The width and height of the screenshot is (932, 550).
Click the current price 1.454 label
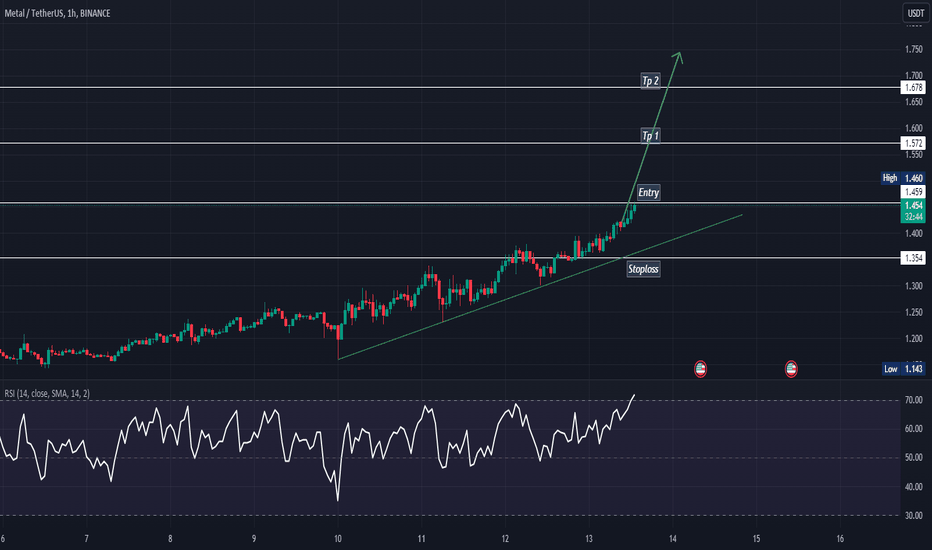point(914,206)
